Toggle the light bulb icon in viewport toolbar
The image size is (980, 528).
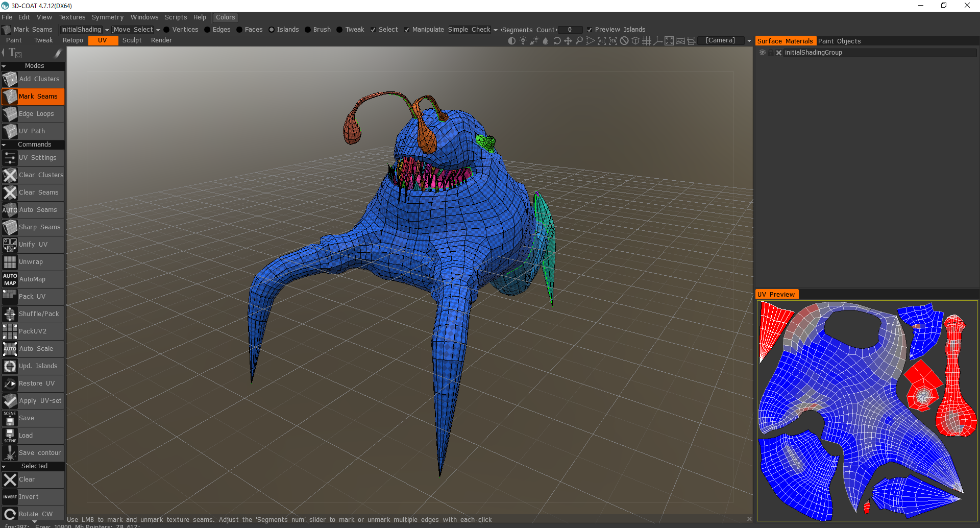click(x=523, y=41)
